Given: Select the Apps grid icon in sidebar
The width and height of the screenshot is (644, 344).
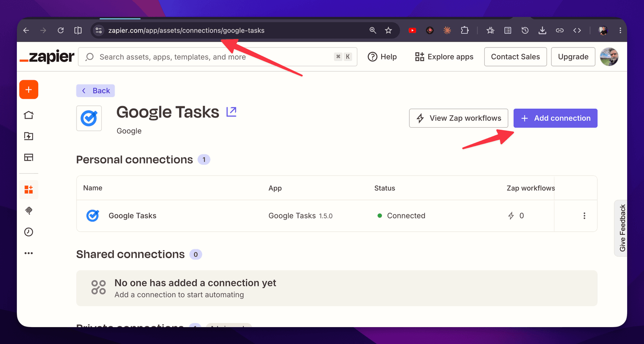Looking at the screenshot, I should pyautogui.click(x=29, y=189).
